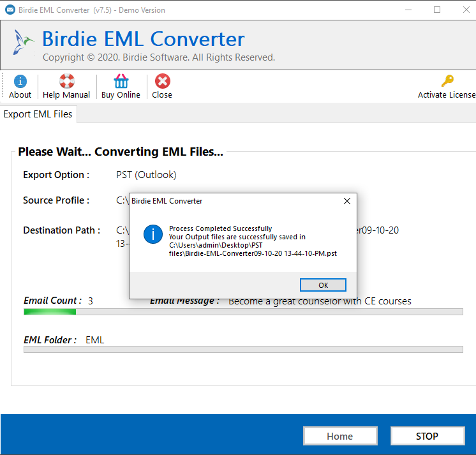Click the EML Folder progress bar
The height and width of the screenshot is (455, 476).
[243, 349]
